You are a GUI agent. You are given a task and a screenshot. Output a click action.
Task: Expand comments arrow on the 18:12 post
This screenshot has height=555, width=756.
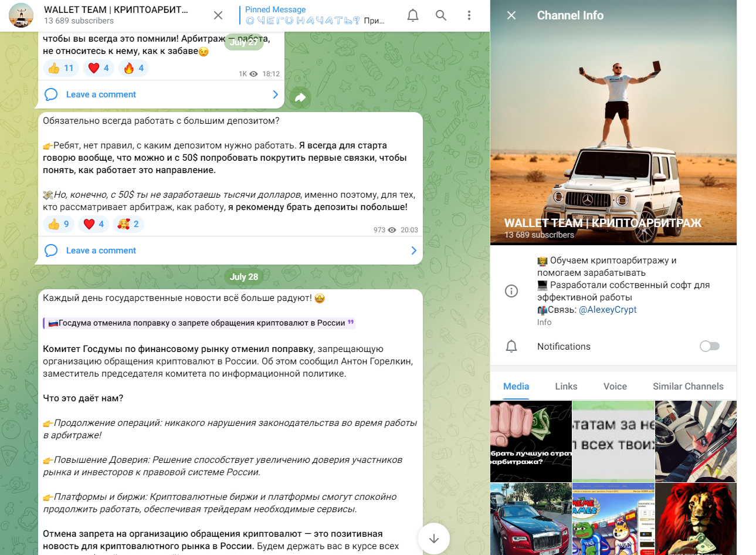click(x=276, y=94)
